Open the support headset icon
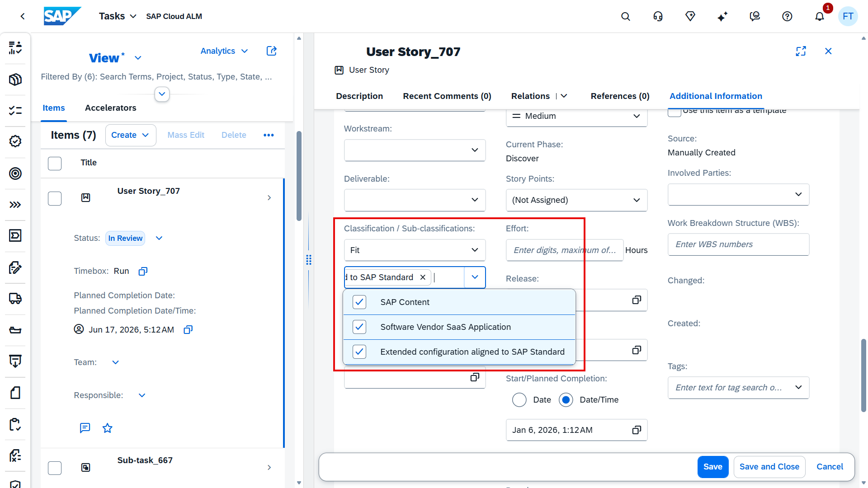The image size is (868, 488). [x=658, y=16]
